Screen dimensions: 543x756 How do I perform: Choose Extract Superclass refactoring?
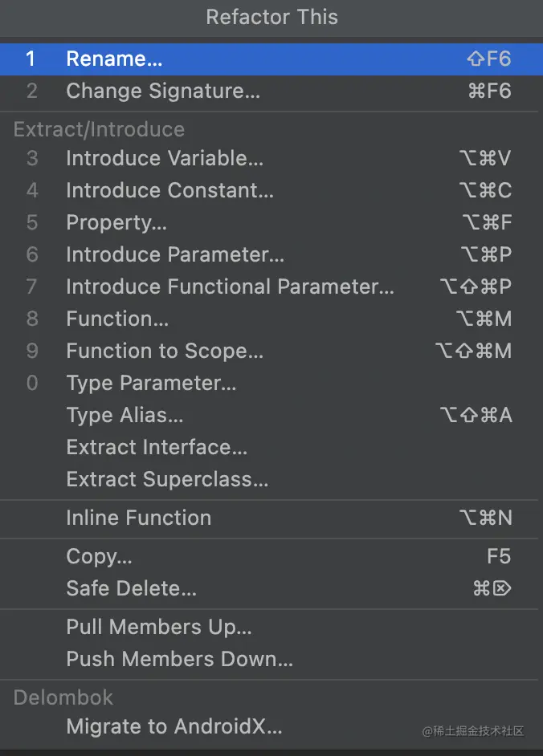167,479
